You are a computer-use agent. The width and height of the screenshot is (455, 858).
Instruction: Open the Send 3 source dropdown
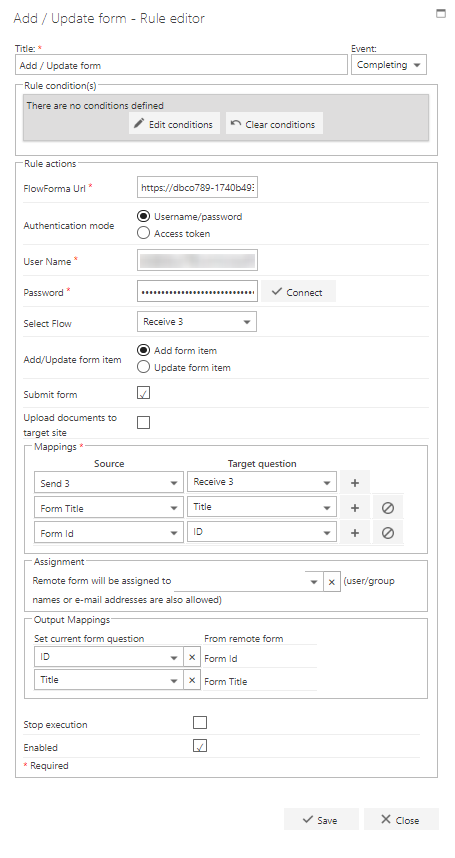click(109, 483)
